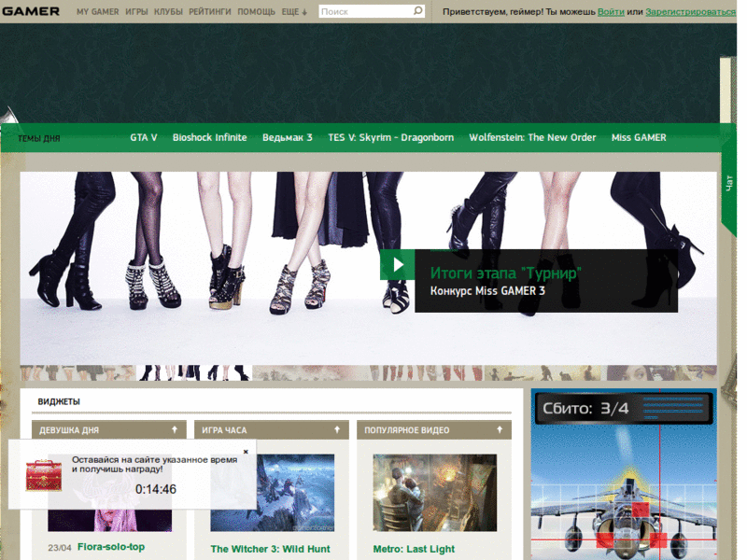Click the red treasure chest reward icon
Image resolution: width=747 pixels, height=560 pixels.
(x=43, y=475)
